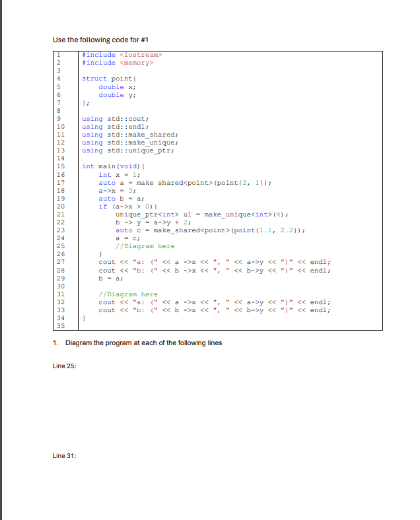The image size is (420, 520).
Task: Click question "Diagram the program at each of the following lines"
Action: [x=144, y=343]
